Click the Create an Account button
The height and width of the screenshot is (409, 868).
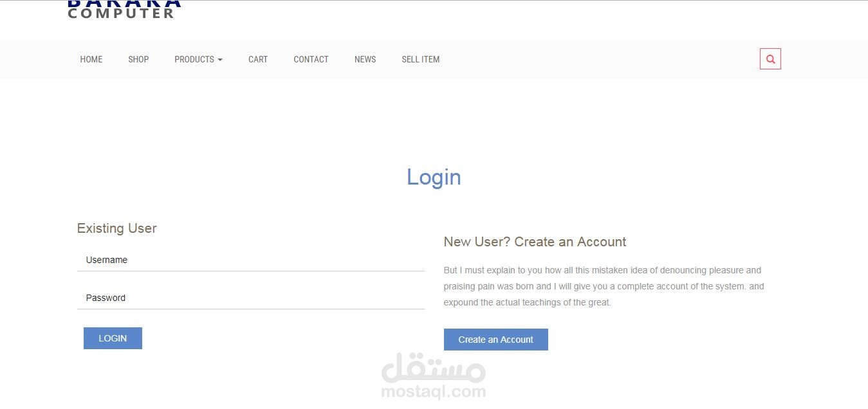tap(496, 340)
